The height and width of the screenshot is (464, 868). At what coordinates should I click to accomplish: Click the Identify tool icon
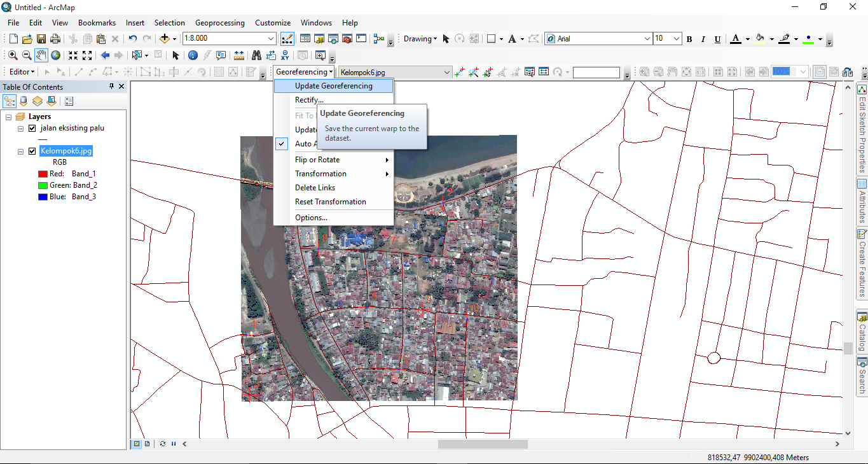point(193,55)
